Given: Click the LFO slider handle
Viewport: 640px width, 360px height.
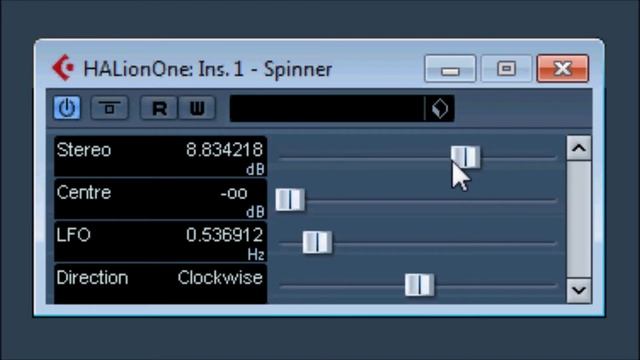Looking at the screenshot, I should [x=317, y=242].
